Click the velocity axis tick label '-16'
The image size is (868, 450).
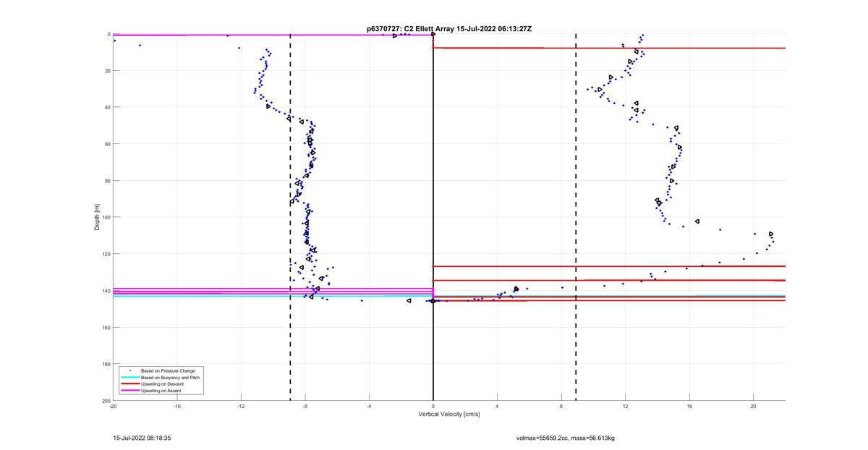point(177,406)
